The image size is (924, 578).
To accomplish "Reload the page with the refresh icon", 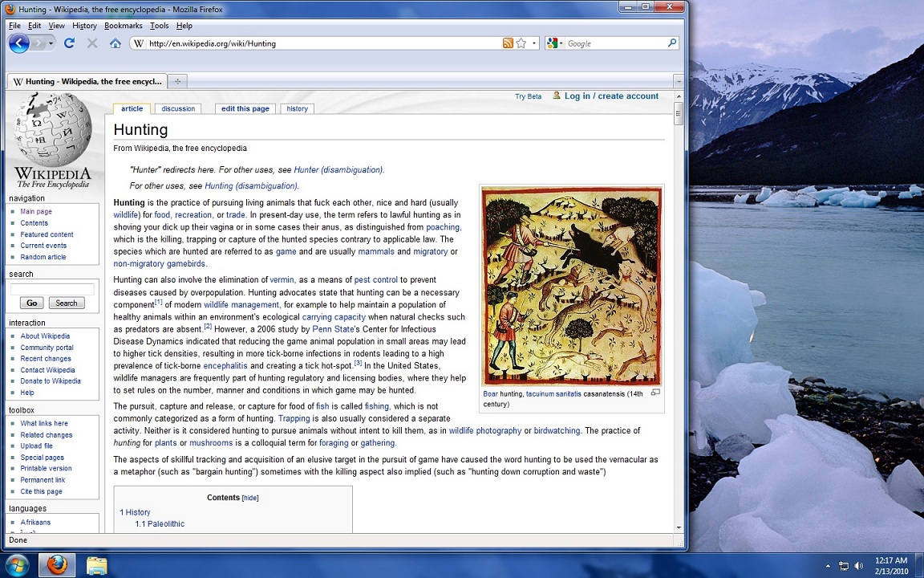I will point(69,43).
